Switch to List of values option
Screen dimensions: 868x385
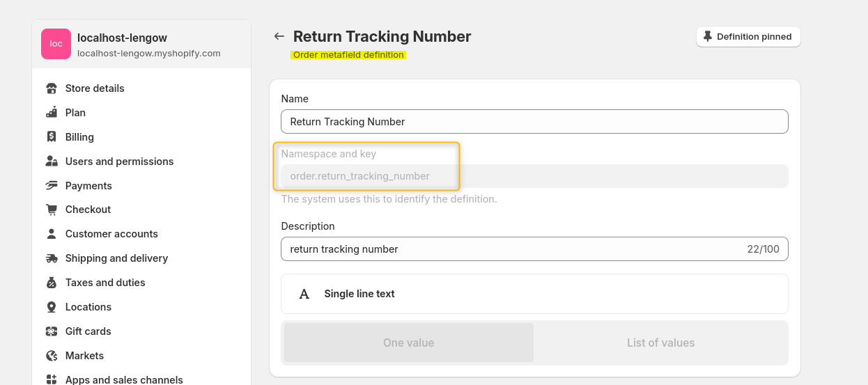(660, 343)
